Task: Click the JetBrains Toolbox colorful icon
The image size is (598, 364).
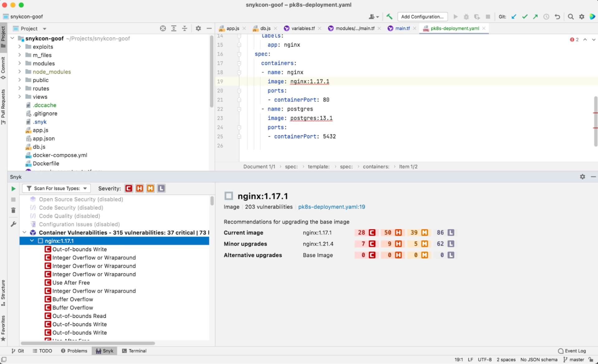Action: [592, 17]
